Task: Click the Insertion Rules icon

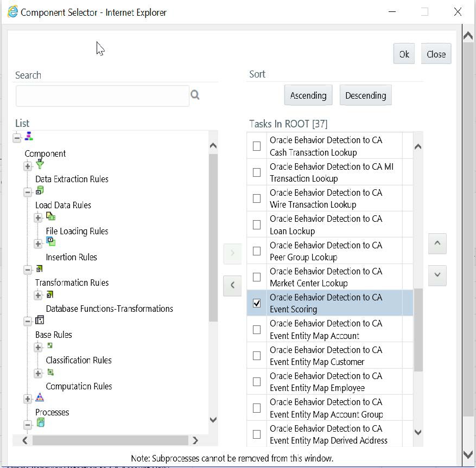Action: tap(50, 241)
